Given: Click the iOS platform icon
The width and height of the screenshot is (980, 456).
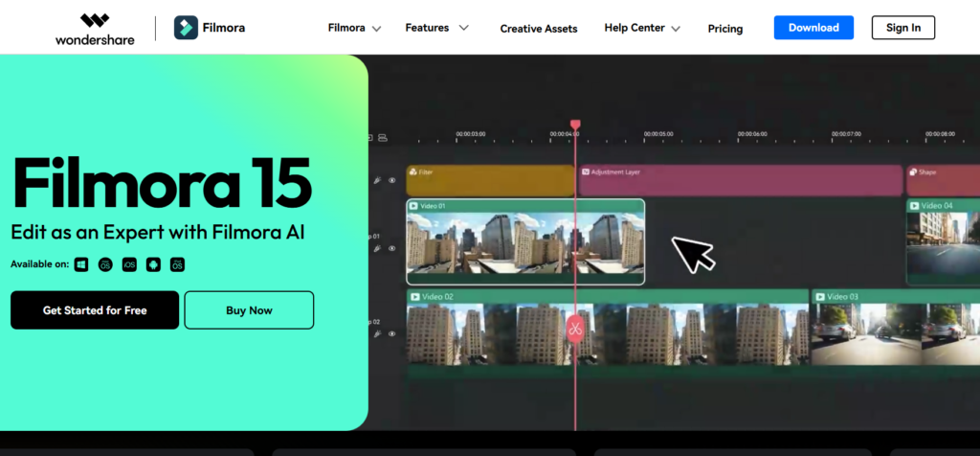Looking at the screenshot, I should pos(129,264).
